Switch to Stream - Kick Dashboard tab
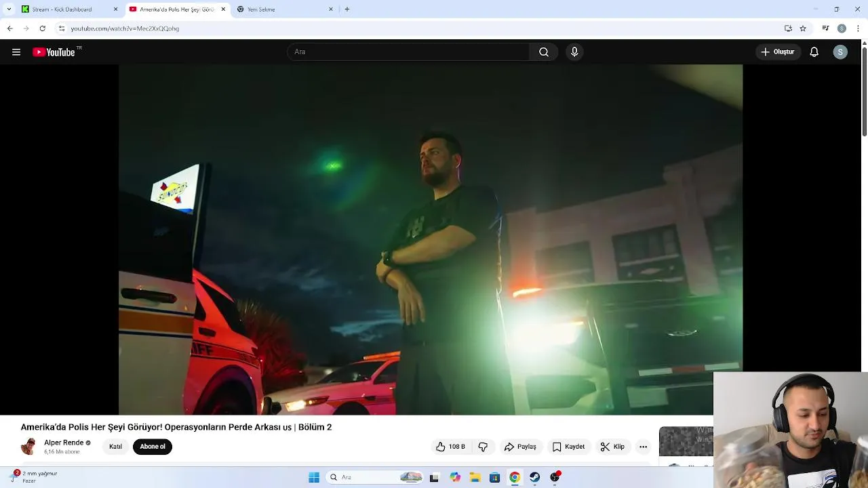Viewport: 868px width, 488px height. (68, 9)
